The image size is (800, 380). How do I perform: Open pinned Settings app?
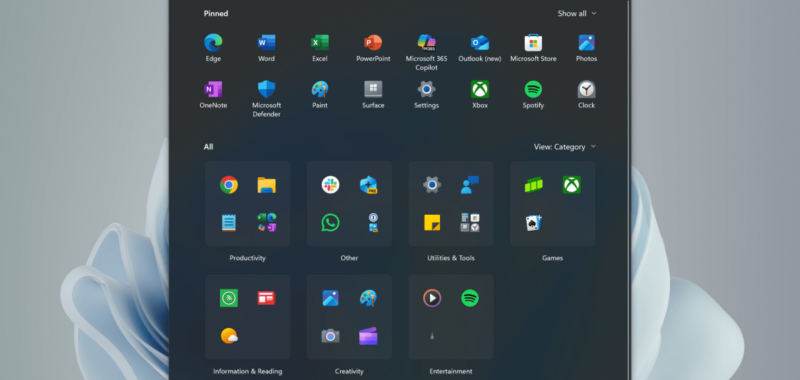(x=427, y=89)
